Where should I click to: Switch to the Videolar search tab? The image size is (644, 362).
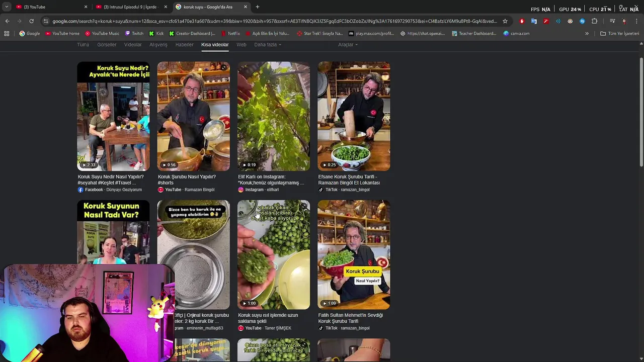click(x=133, y=45)
